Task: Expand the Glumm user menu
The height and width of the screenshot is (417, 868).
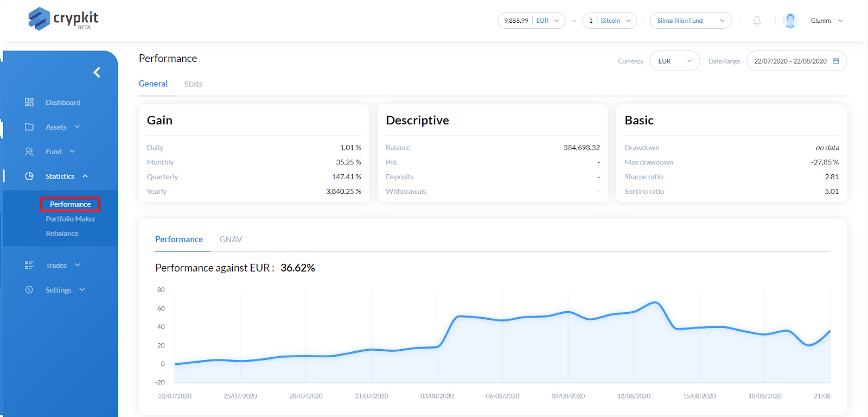Action: [827, 21]
